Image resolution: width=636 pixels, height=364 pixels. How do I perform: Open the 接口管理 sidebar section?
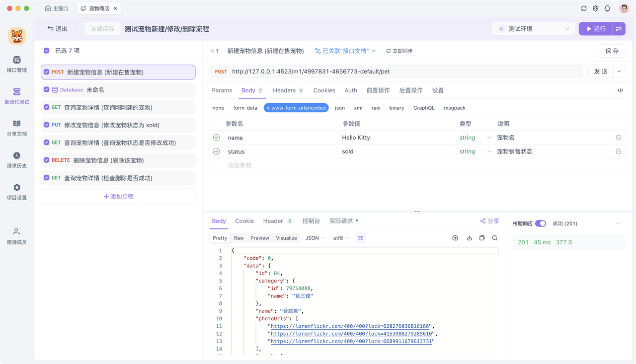[x=17, y=65]
